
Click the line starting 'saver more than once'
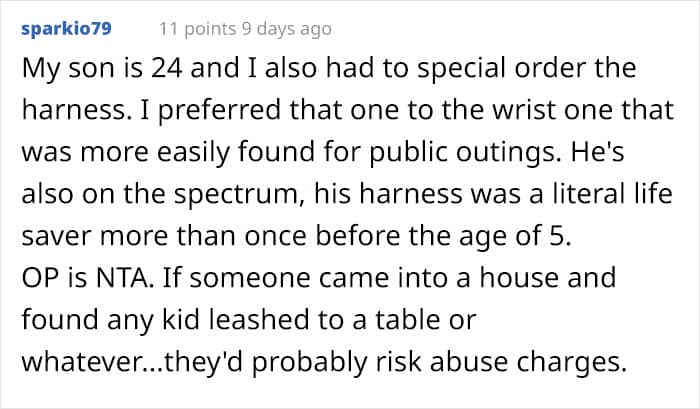coord(296,236)
